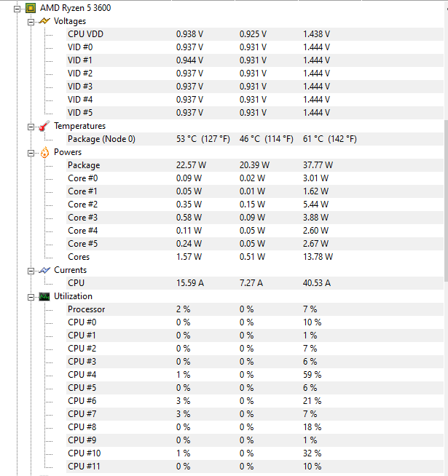Collapse the Utilization section
This screenshot has width=448, height=476.
tap(31, 297)
